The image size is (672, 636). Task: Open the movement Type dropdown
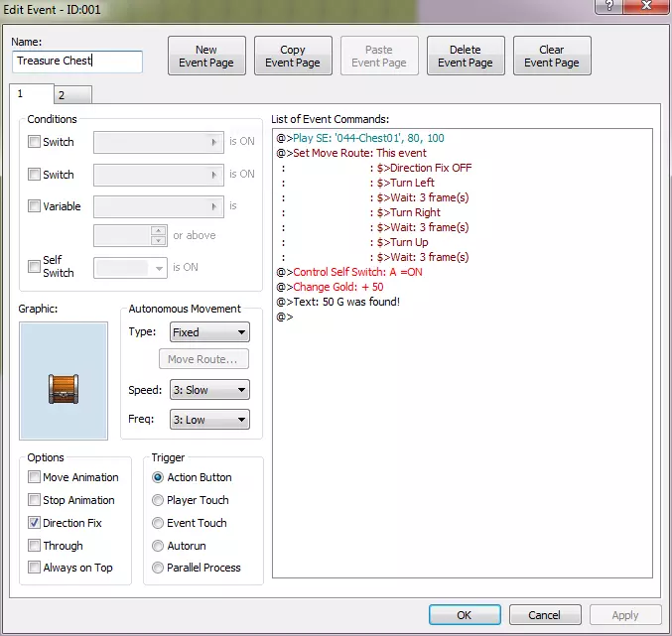(x=209, y=332)
